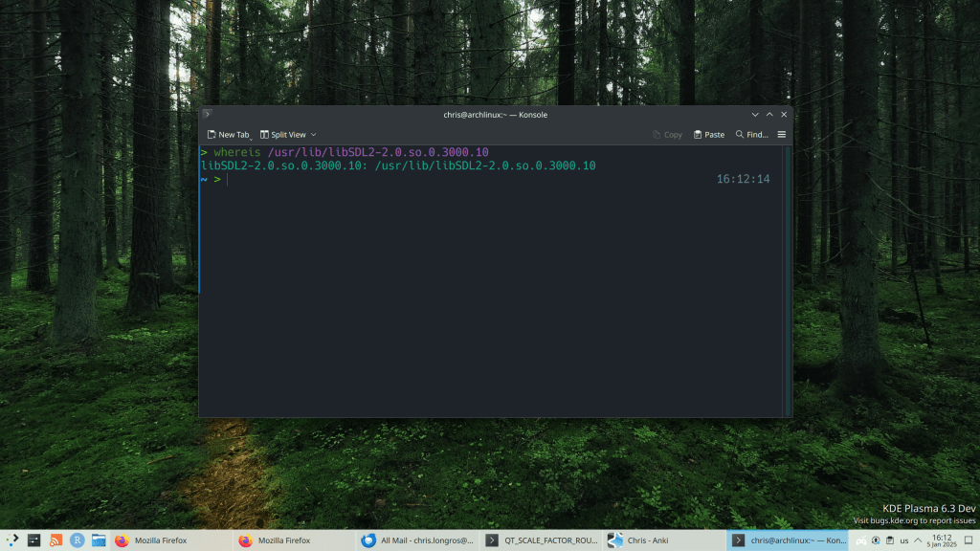Open the KDE application launcher

tap(12, 540)
